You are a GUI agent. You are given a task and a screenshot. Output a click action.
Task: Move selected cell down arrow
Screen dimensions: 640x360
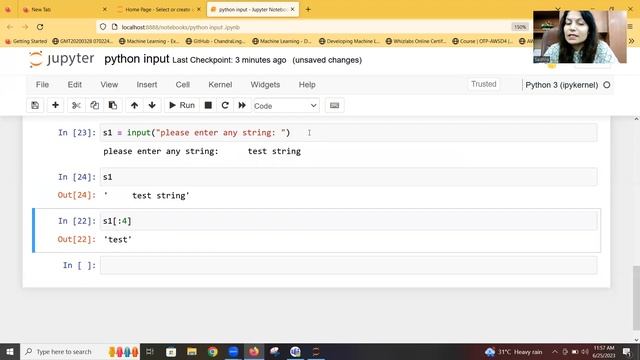click(152, 105)
